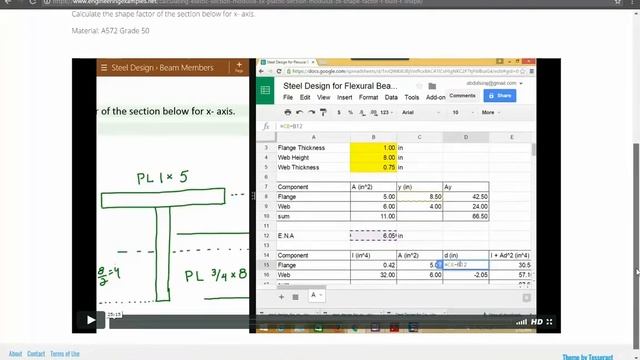Adjust video volume bars
The image size is (640, 360).
[521, 322]
